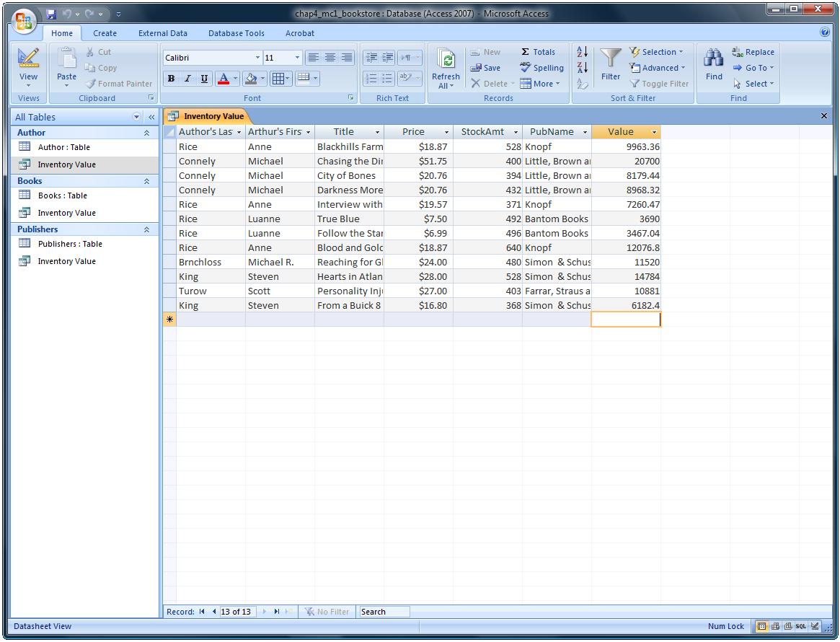Click Replace in the Find group
The image size is (840, 642).
pyautogui.click(x=753, y=52)
